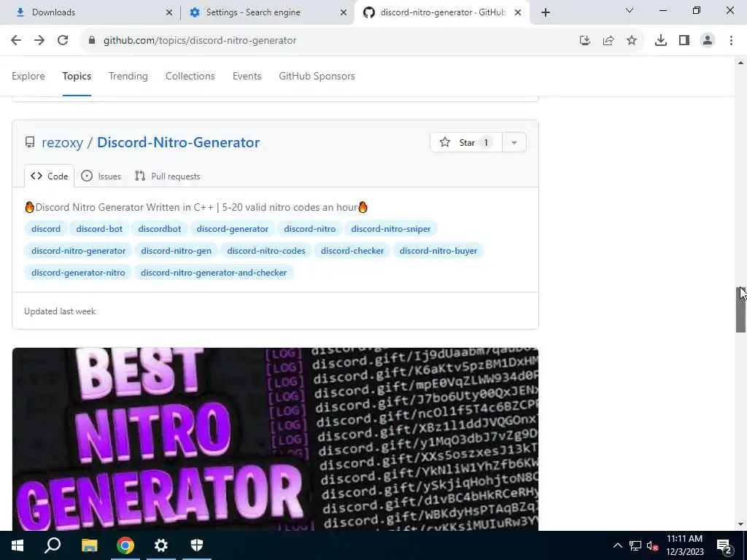Open Windows Security shield on taskbar

point(197,545)
